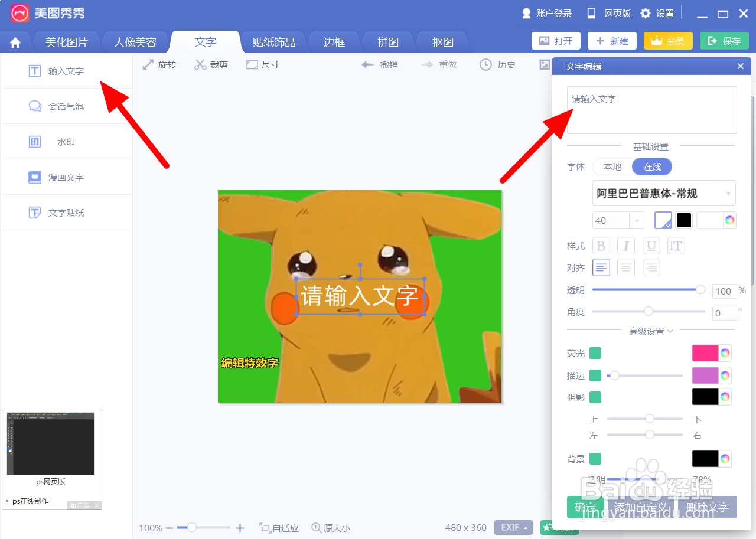Screen dimensions: 756x539
Task: Select 在线 online font source
Action: [x=652, y=166]
